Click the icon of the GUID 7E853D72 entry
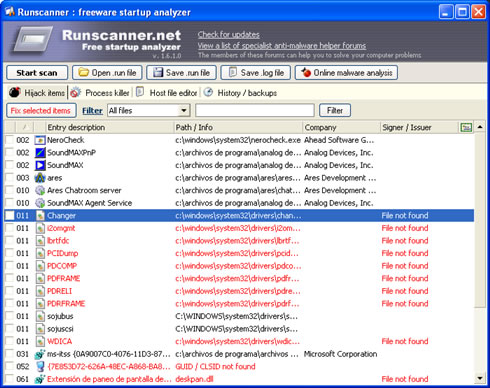This screenshot has height=388, width=490. coord(40,367)
